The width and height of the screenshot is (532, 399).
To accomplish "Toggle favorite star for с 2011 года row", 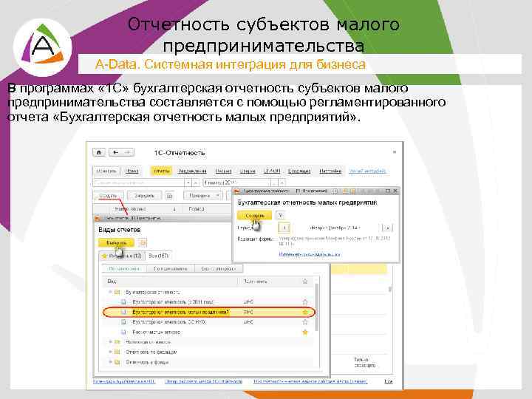I will coord(305,302).
